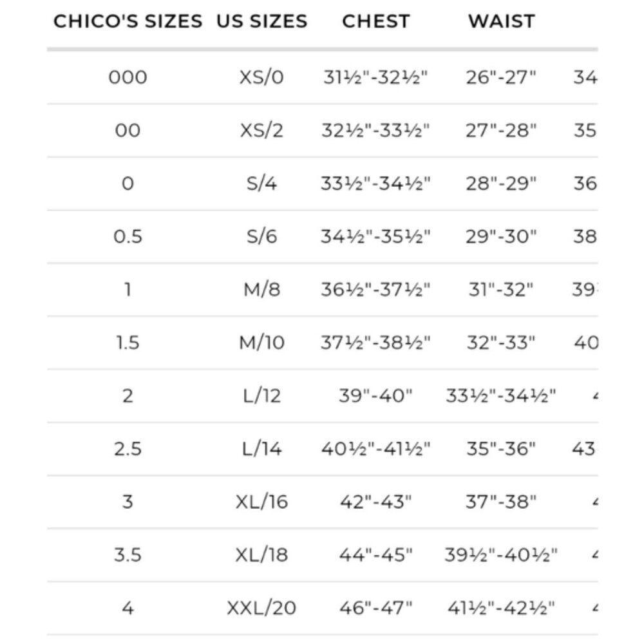Click the US SIZES column header
644x644 pixels.
261,21
